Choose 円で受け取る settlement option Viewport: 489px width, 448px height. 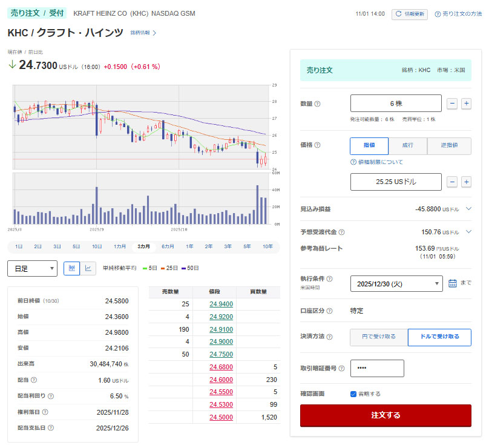(x=379, y=337)
